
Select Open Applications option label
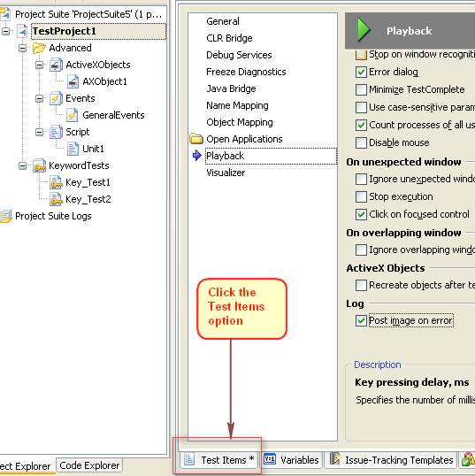coord(244,139)
